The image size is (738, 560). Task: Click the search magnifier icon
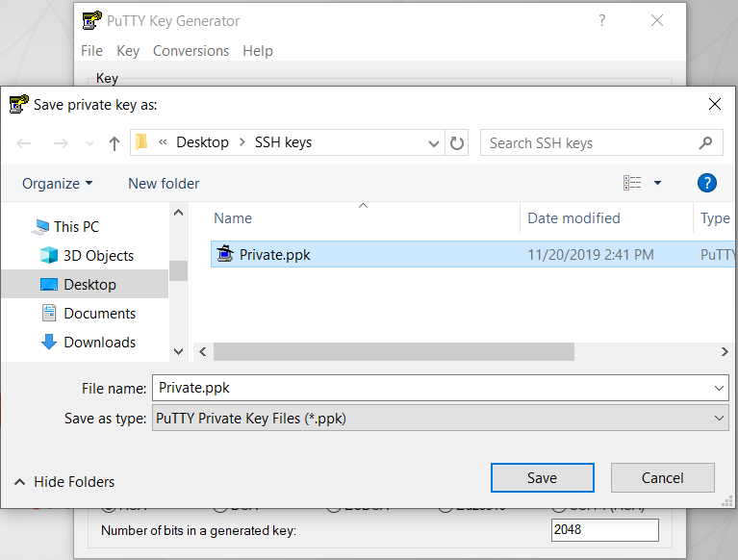[x=706, y=143]
